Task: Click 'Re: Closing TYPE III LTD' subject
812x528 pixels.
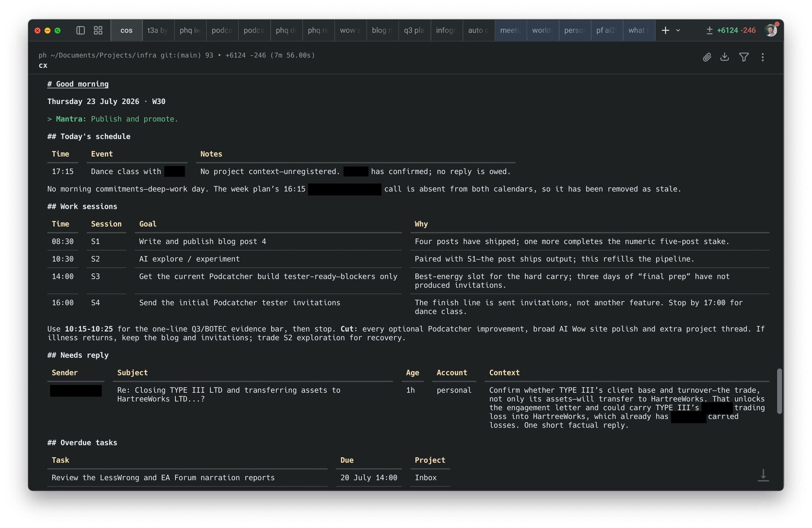Action: [229, 394]
